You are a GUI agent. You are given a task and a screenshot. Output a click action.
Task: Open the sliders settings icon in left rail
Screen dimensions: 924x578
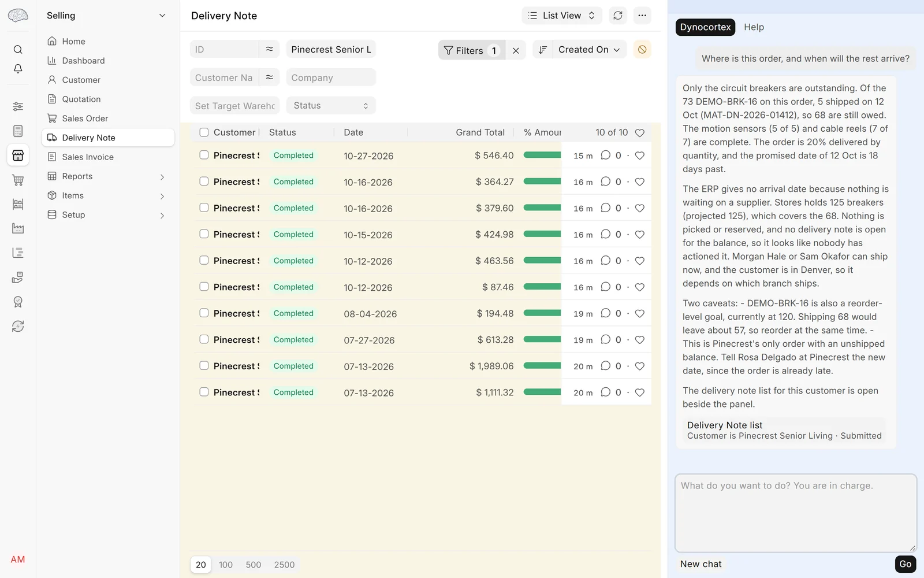click(x=18, y=106)
